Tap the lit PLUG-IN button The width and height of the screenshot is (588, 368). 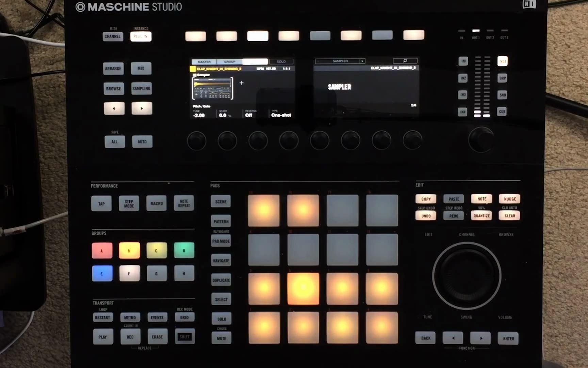pos(141,36)
